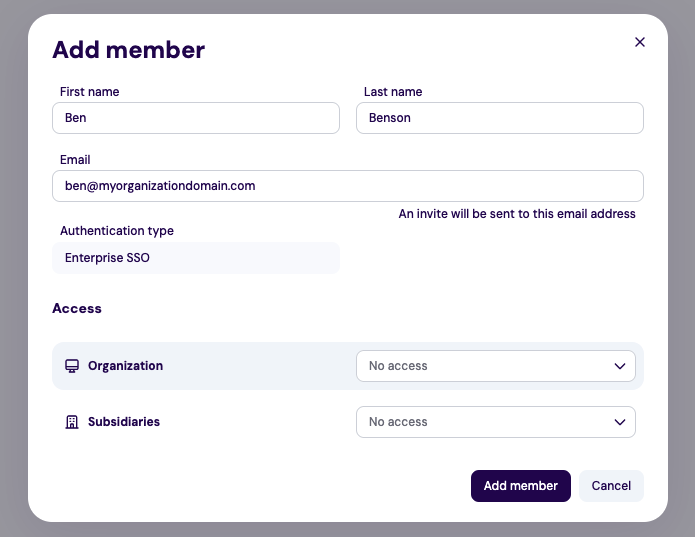
Task: Click the Organization dropdown chevron arrow
Action: click(620, 366)
